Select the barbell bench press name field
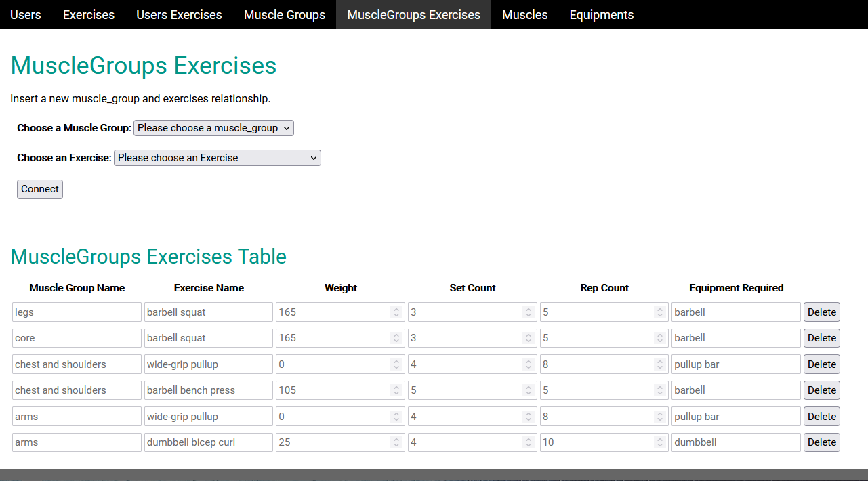The width and height of the screenshot is (868, 481). click(209, 390)
